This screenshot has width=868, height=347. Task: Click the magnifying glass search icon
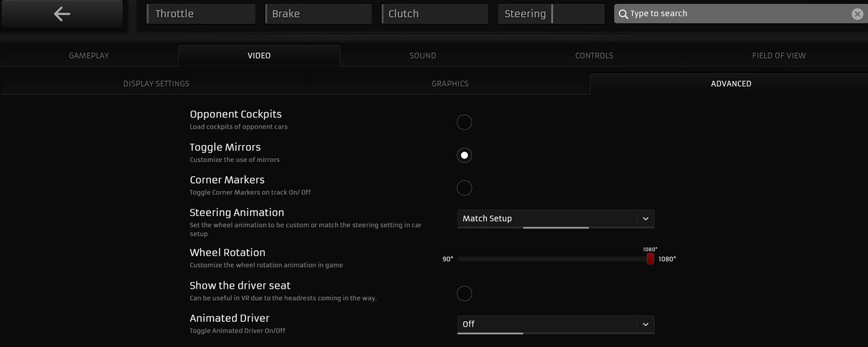pos(623,14)
